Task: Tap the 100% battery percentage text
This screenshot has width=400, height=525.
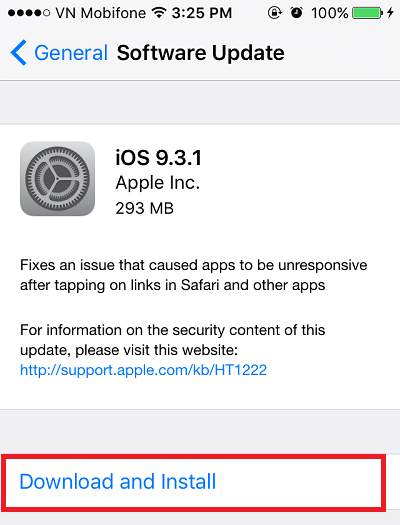Action: coord(330,13)
